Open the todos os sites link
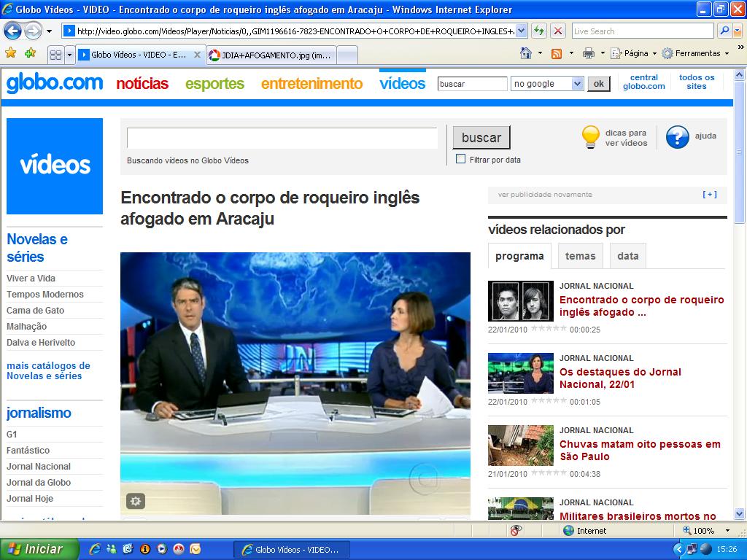Image resolution: width=747 pixels, height=560 pixels. tap(697, 82)
